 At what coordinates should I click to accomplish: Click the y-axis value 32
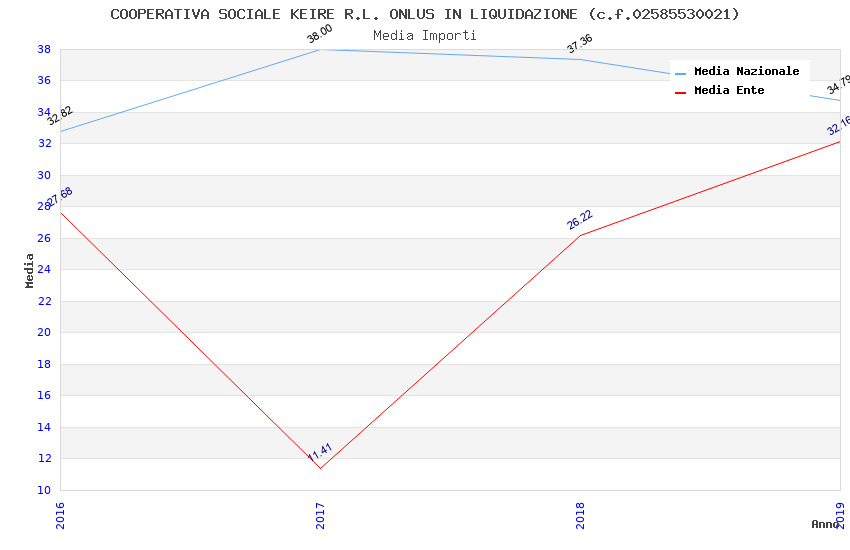[x=44, y=144]
